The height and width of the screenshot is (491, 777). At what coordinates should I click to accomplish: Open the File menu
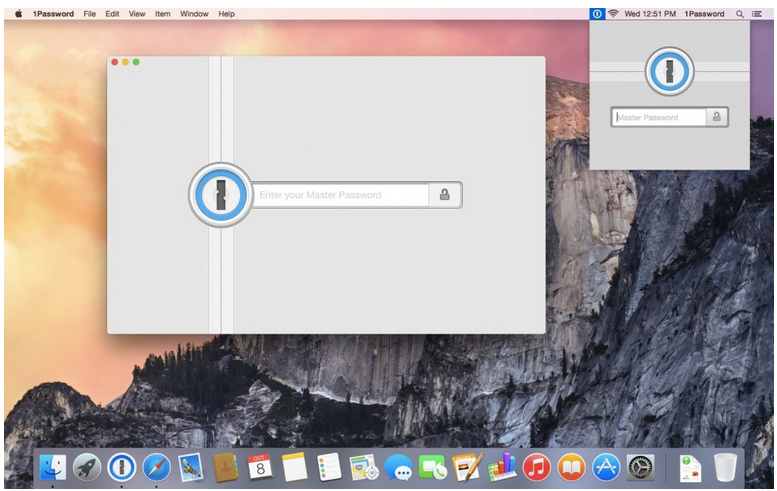pos(90,14)
